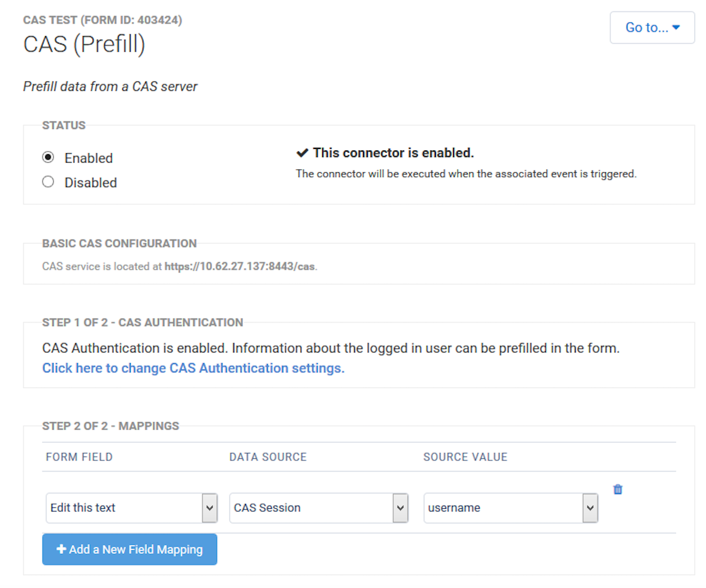Open the change CAS Authentication settings link

(x=194, y=368)
